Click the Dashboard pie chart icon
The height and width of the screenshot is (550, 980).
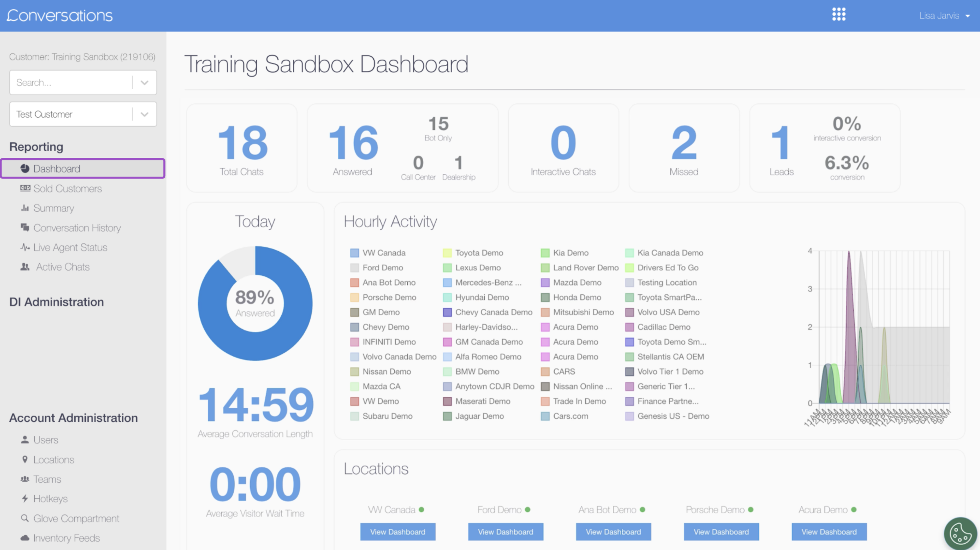point(25,169)
